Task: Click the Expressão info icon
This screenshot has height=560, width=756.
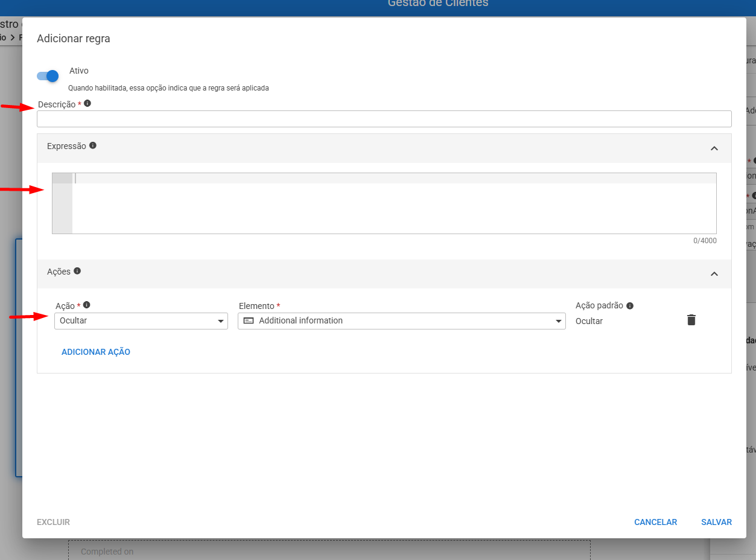Action: (93, 145)
